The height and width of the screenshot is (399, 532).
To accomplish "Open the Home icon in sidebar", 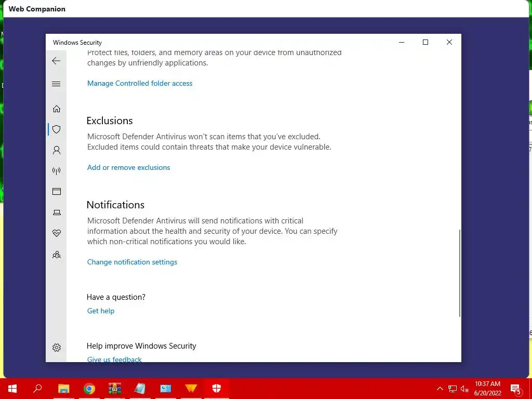I will click(56, 109).
